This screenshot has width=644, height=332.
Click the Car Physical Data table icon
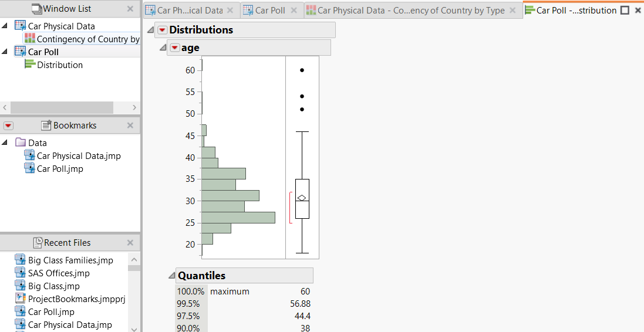point(20,26)
